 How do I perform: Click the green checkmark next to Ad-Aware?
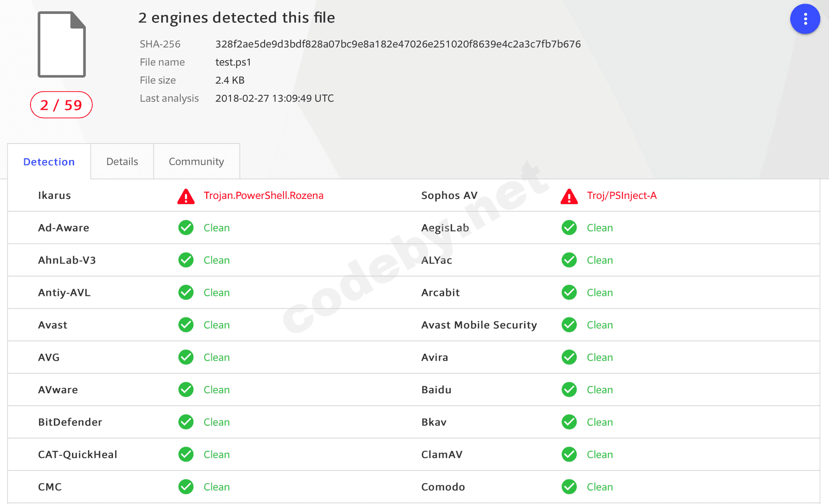(x=186, y=227)
